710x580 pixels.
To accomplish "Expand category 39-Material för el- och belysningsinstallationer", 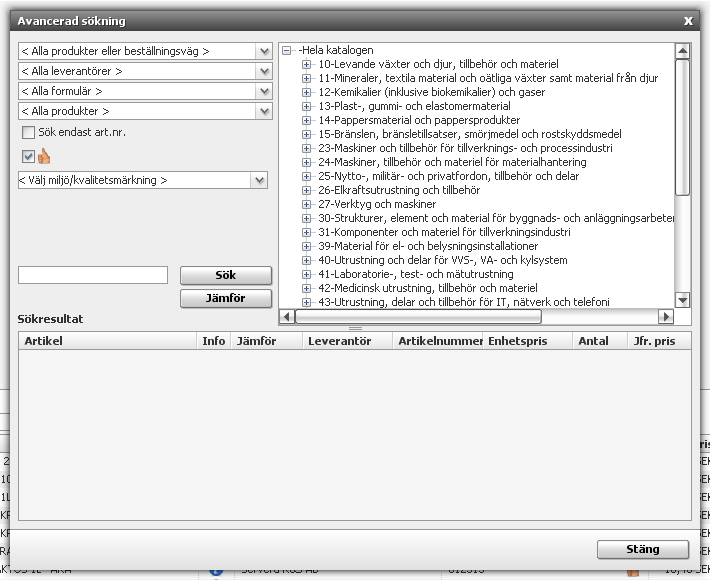I will (x=307, y=247).
